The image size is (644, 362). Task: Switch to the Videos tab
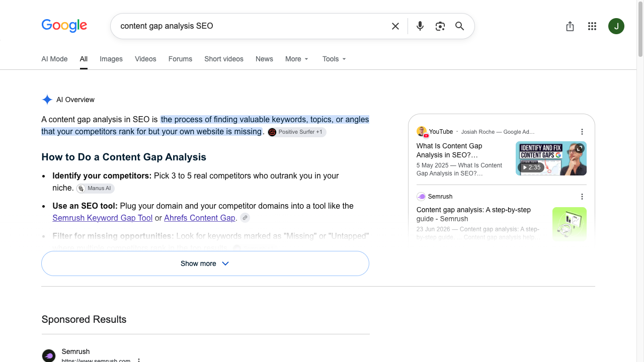click(x=145, y=59)
